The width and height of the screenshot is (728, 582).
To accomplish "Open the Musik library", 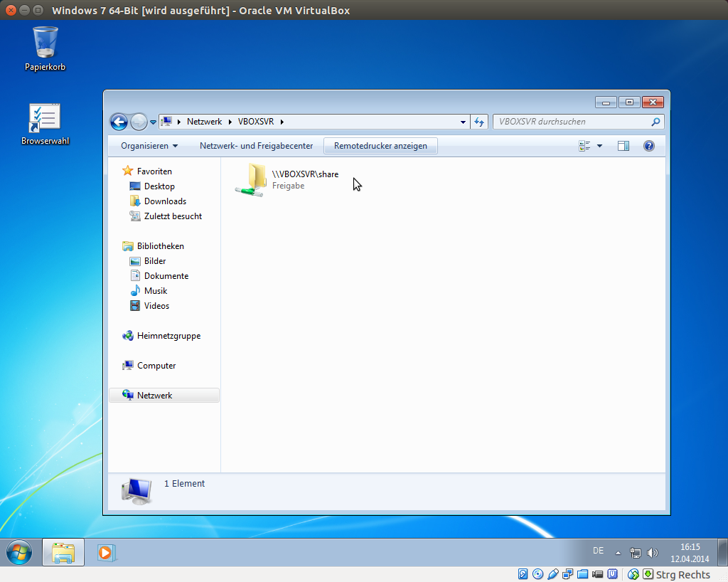I will [x=156, y=291].
